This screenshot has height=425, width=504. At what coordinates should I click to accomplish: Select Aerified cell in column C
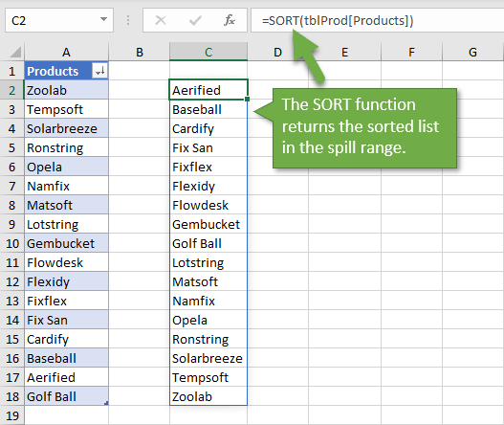208,90
